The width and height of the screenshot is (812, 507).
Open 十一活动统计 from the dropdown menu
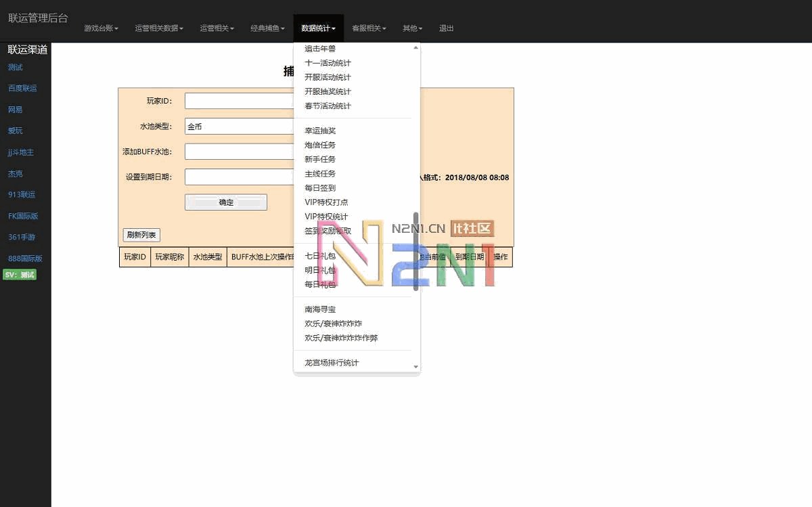click(x=328, y=62)
